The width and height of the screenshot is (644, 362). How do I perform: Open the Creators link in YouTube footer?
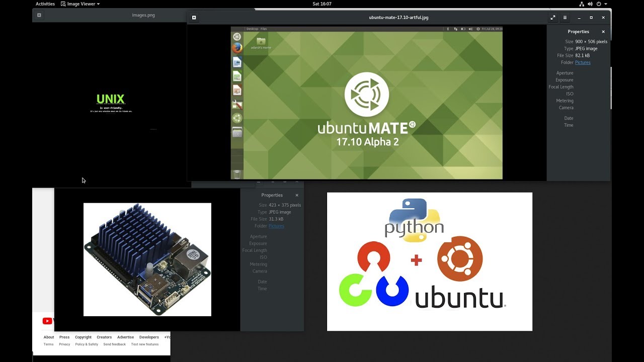pos(104,337)
